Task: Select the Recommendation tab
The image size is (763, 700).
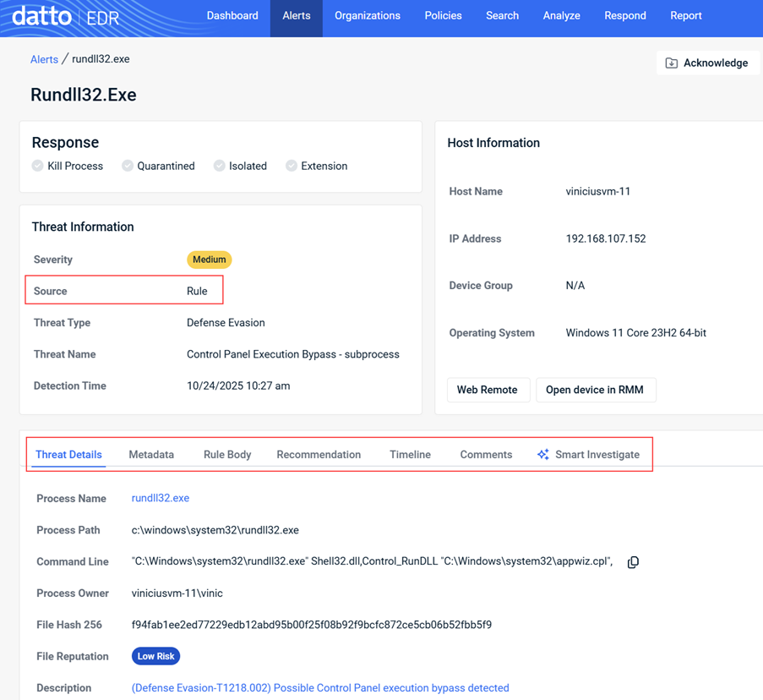Action: [x=319, y=455]
